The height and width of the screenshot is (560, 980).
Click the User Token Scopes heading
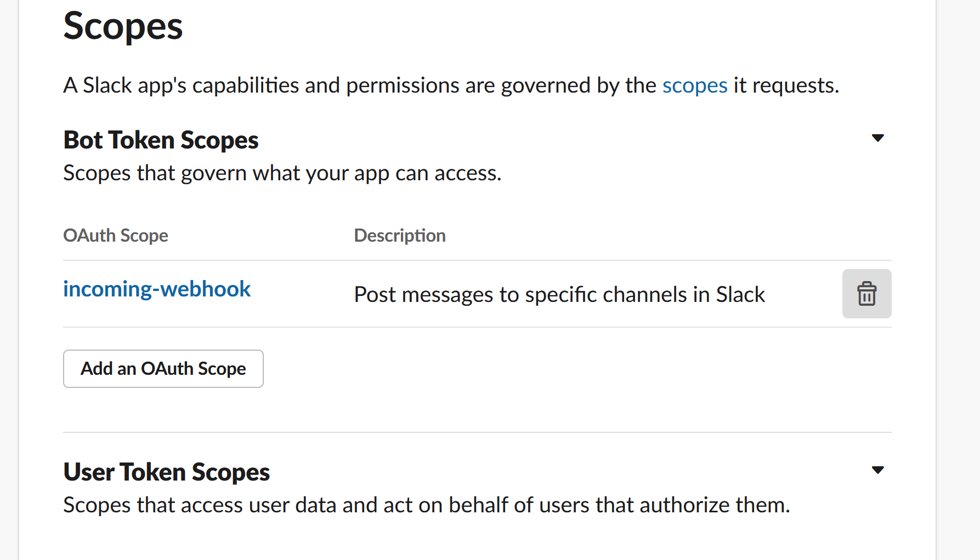tap(167, 472)
